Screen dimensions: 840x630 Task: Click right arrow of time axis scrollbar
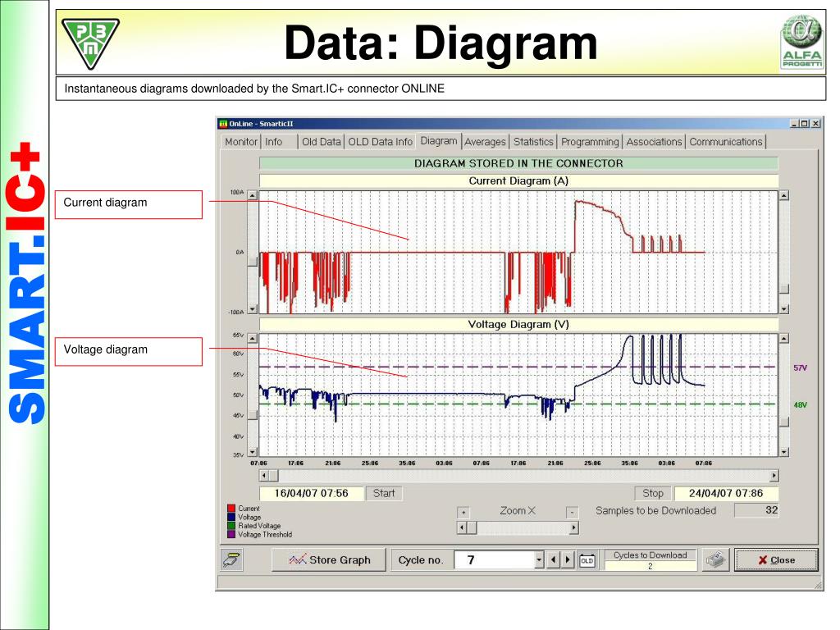(x=774, y=475)
